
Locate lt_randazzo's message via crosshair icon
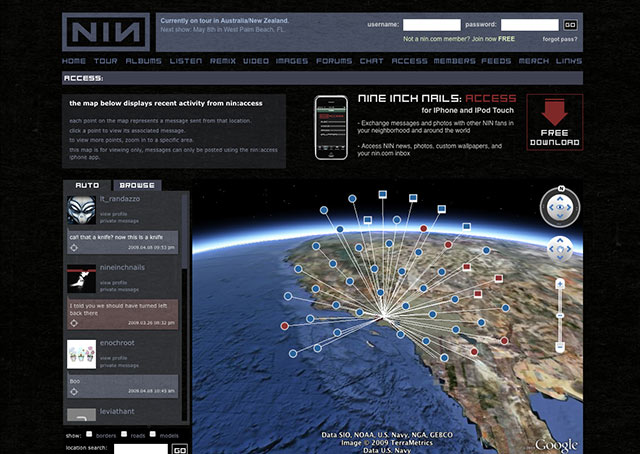coord(74,247)
